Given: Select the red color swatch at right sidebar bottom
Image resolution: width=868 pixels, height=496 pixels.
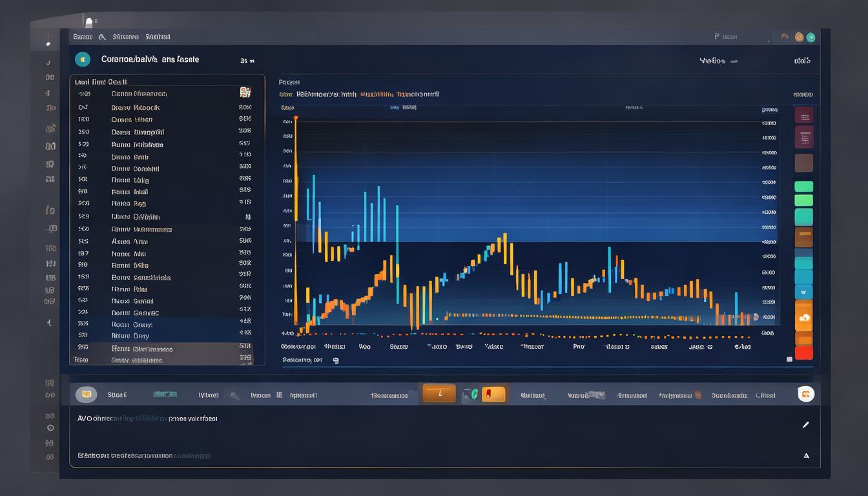Looking at the screenshot, I should pyautogui.click(x=803, y=353).
